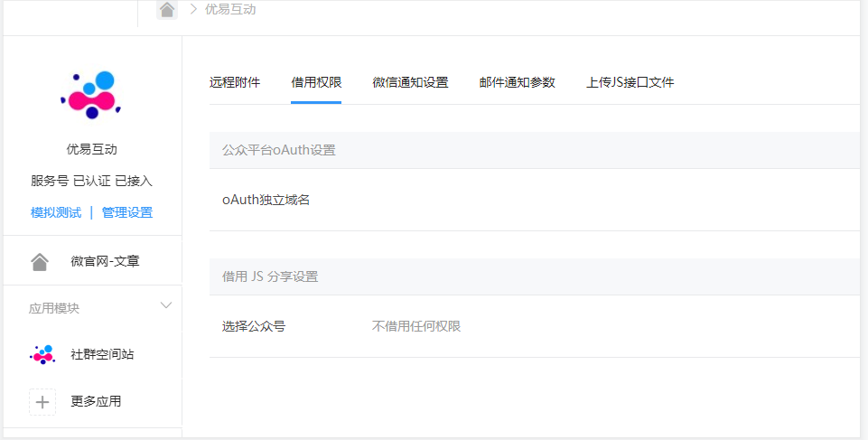This screenshot has height=440, width=868.
Task: Click the oAuth独立域名 label
Action: tap(266, 200)
